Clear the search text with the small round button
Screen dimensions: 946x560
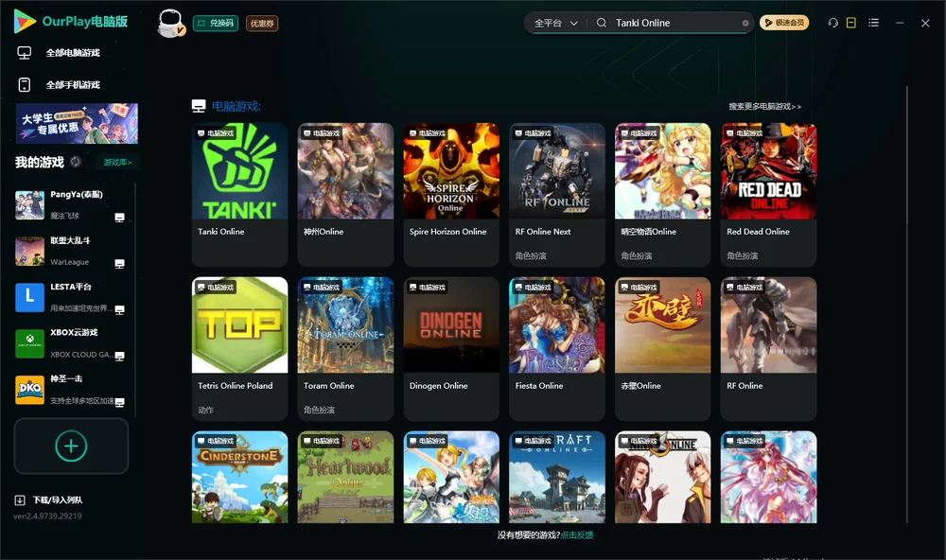point(745,24)
